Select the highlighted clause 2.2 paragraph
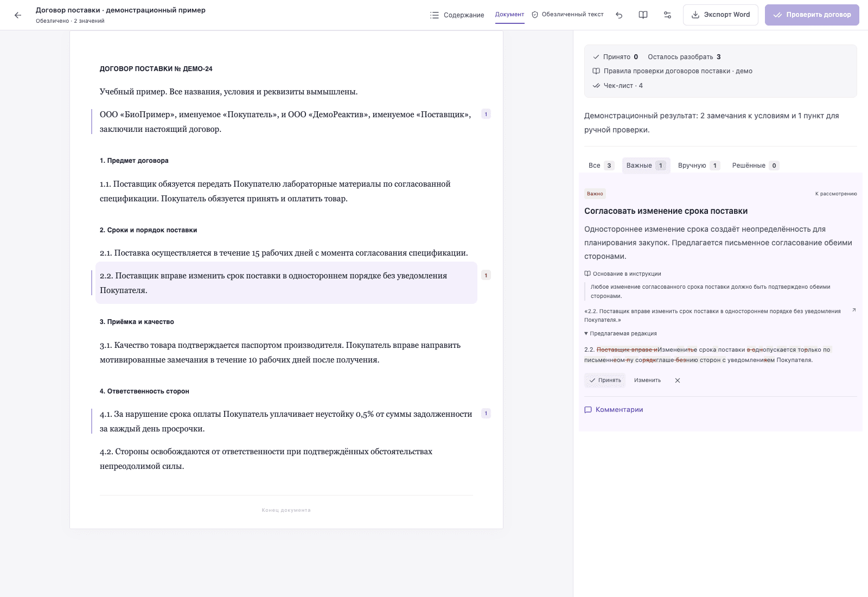The width and height of the screenshot is (868, 597). pos(286,283)
